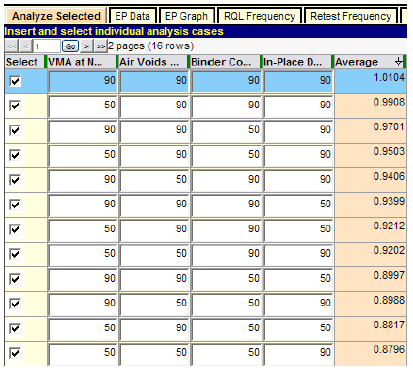Sort by the Binder Co... column header
The image size is (413, 371).
pos(224,62)
